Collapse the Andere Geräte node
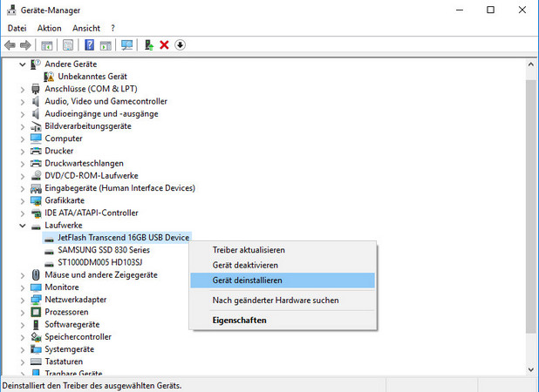Image resolution: width=539 pixels, height=392 pixels. pos(23,64)
